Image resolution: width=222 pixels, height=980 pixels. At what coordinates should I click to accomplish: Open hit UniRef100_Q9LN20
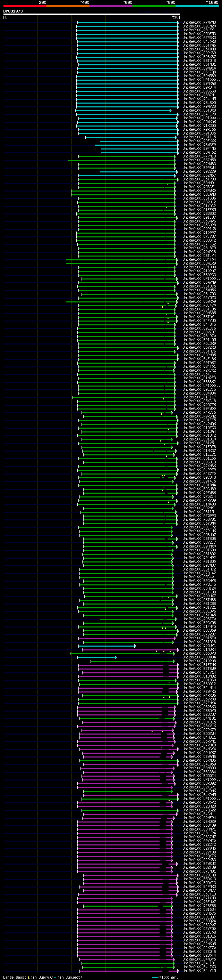coord(199,26)
